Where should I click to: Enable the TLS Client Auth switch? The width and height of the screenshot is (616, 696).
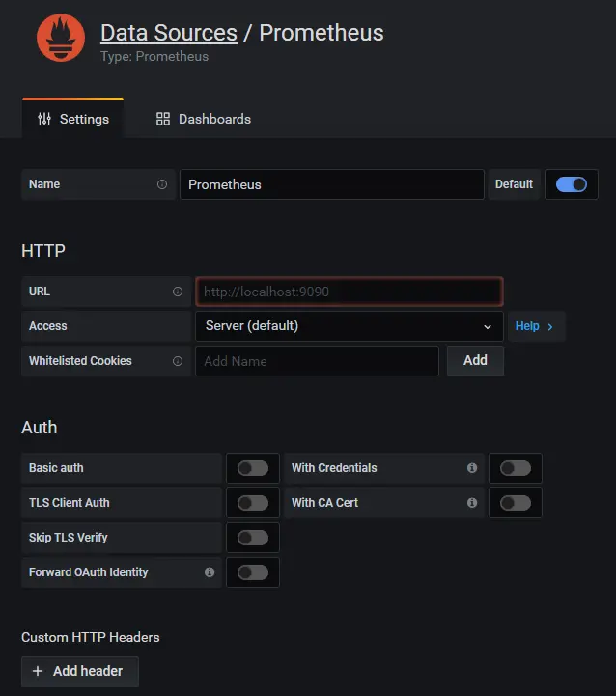(x=252, y=503)
